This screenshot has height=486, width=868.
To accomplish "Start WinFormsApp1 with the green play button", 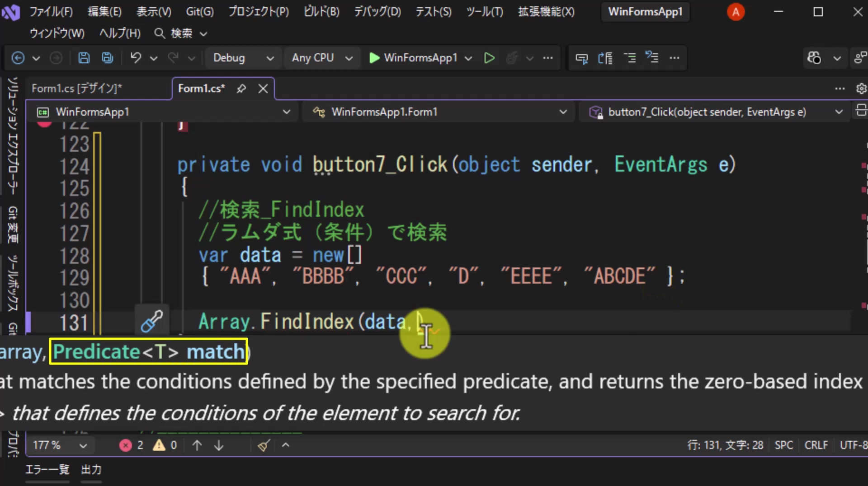I will pos(413,58).
